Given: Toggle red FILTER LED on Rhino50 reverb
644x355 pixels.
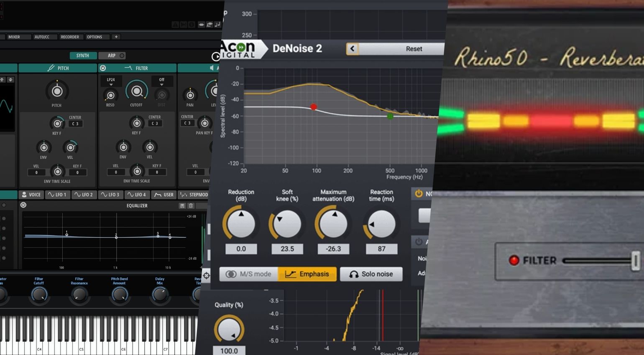Looking at the screenshot, I should coord(514,260).
